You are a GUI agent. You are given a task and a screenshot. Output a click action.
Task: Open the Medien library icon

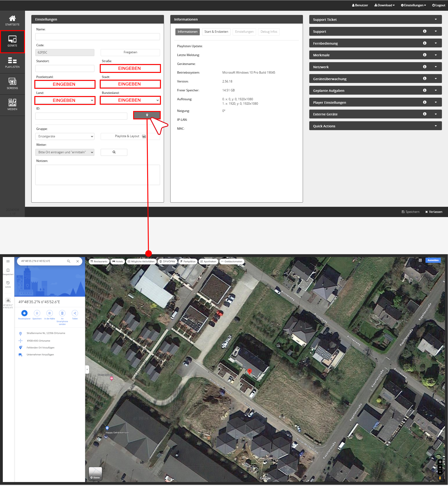[12, 105]
